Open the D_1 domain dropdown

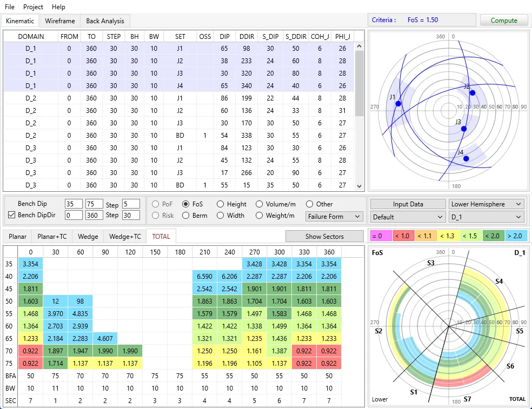(x=486, y=217)
